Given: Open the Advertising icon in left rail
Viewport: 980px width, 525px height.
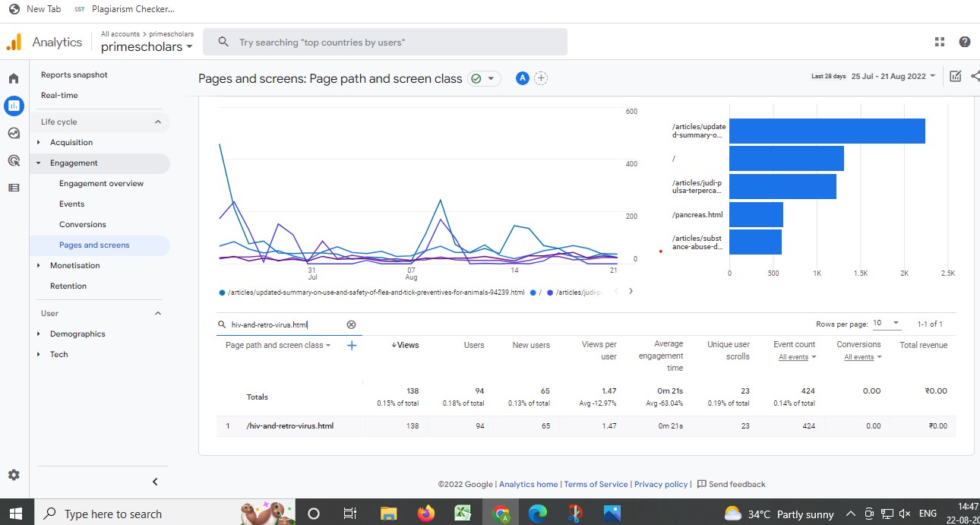Looking at the screenshot, I should (x=14, y=160).
